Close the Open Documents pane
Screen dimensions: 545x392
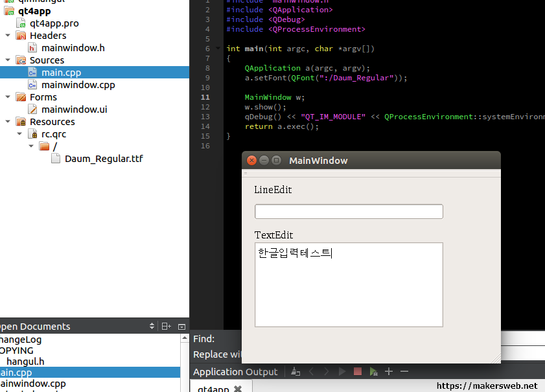coord(182,327)
